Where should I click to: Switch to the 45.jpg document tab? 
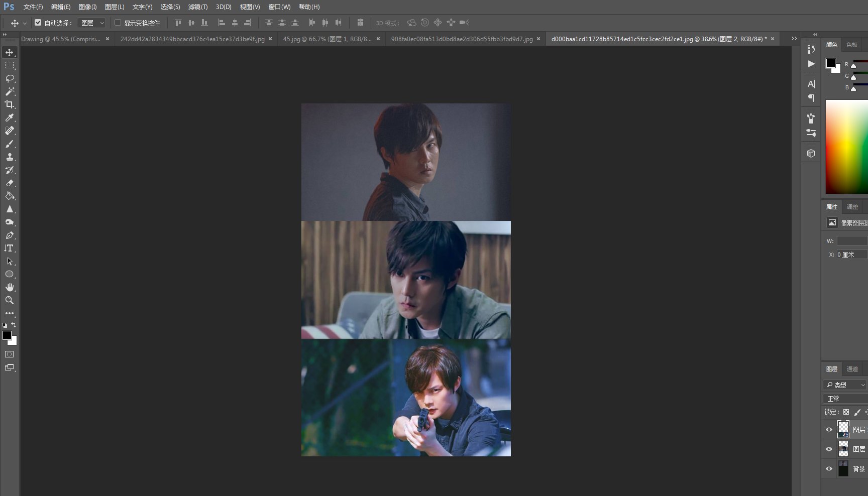(327, 39)
